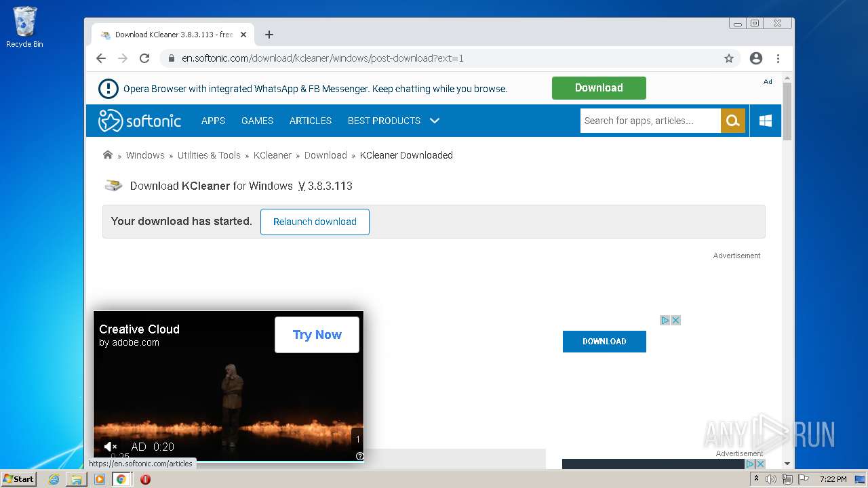The image size is (868, 488).
Task: Click the red Opera icon on taskbar
Action: tap(145, 479)
